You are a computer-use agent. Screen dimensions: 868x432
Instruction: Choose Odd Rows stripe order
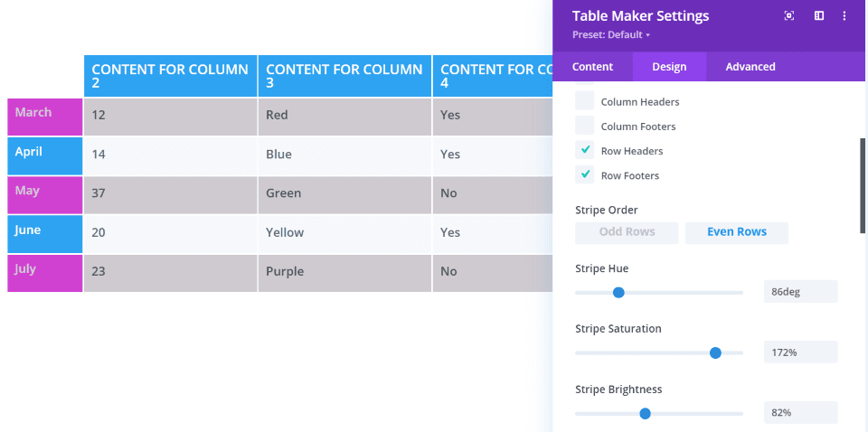coord(627,232)
